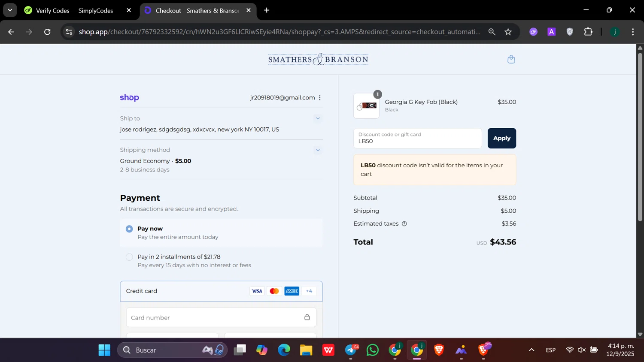The width and height of the screenshot is (644, 362).
Task: Click the 'LB50 discount code isn't valid' message
Action: tap(434, 169)
